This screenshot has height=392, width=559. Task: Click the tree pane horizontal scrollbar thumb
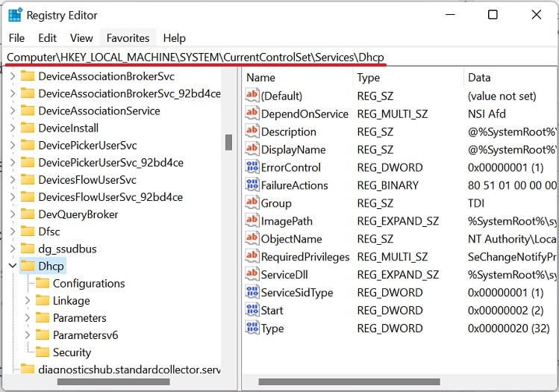pos(113,382)
